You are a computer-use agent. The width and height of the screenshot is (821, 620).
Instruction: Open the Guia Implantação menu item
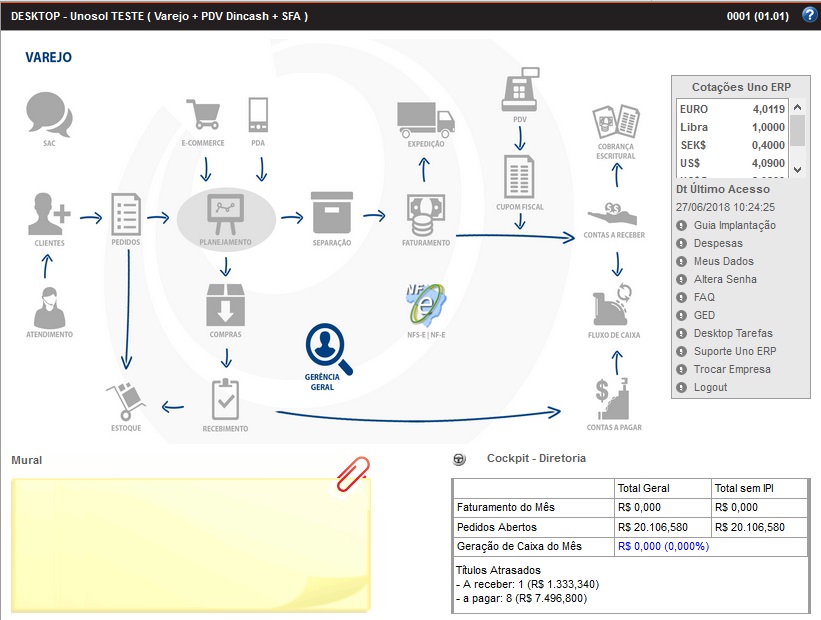tap(734, 225)
